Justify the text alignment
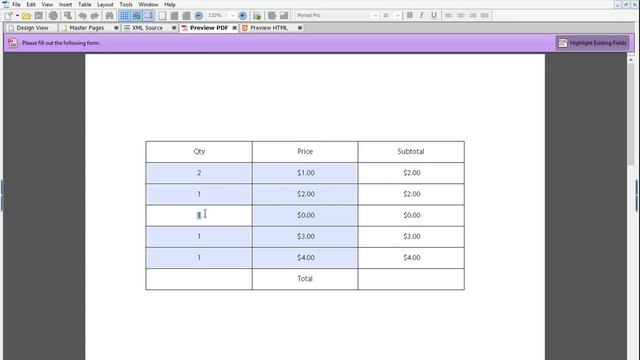 click(484, 16)
